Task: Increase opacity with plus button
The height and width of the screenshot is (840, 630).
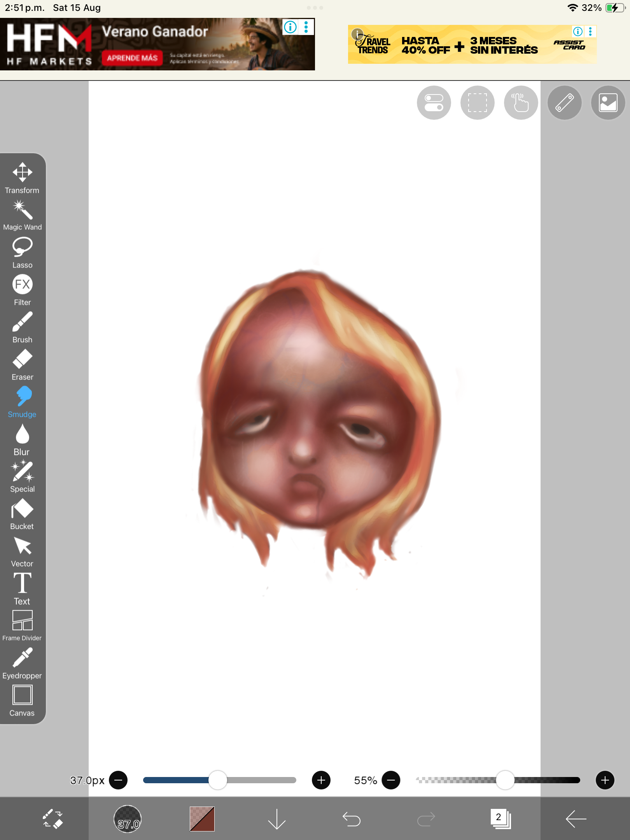Action: (x=605, y=780)
